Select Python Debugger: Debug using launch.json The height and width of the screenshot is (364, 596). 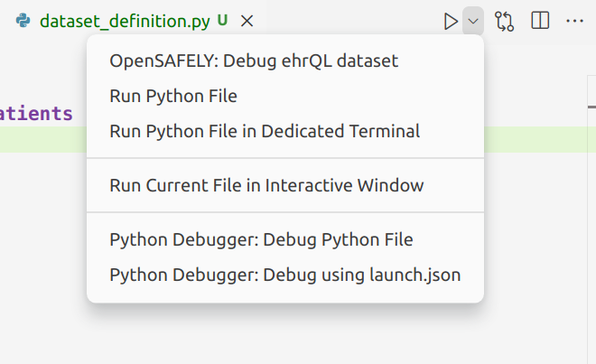click(x=284, y=275)
